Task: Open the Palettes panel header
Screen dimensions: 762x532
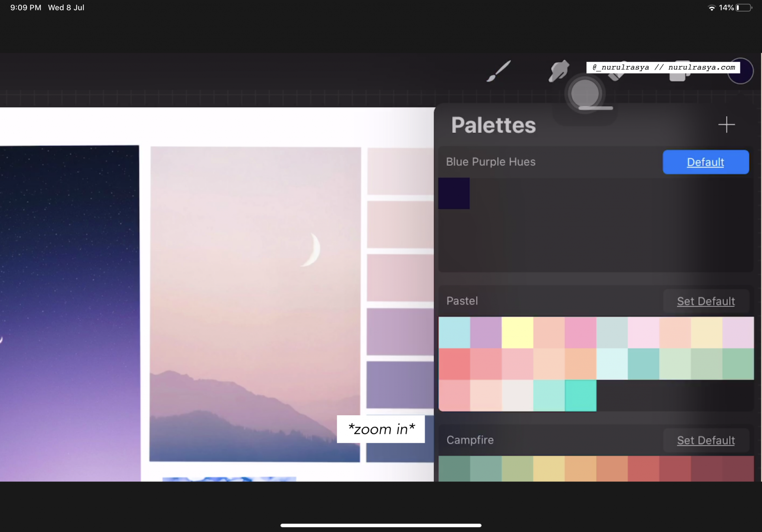Action: tap(493, 125)
